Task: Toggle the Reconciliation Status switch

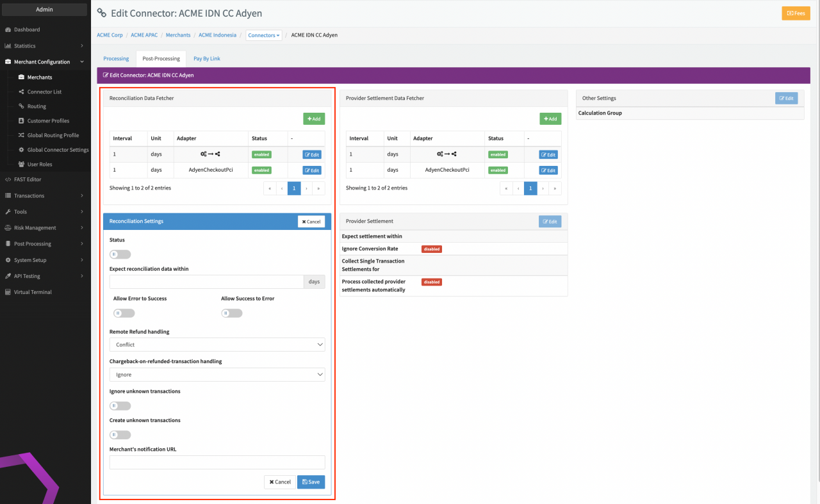Action: click(120, 254)
